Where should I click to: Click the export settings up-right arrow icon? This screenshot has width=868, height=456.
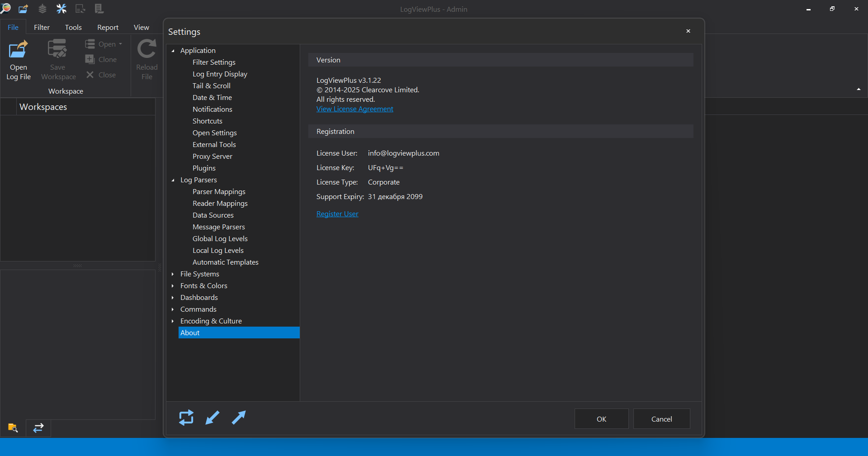239,418
